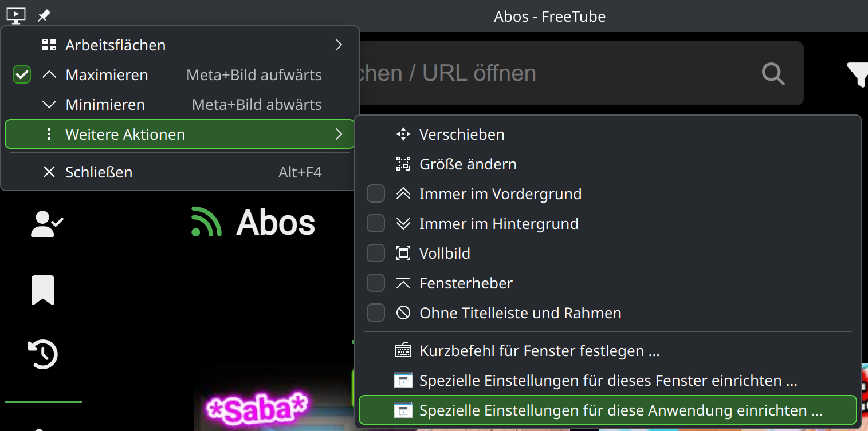Select Verschieben in the submenu
The image size is (868, 431).
tap(607, 135)
